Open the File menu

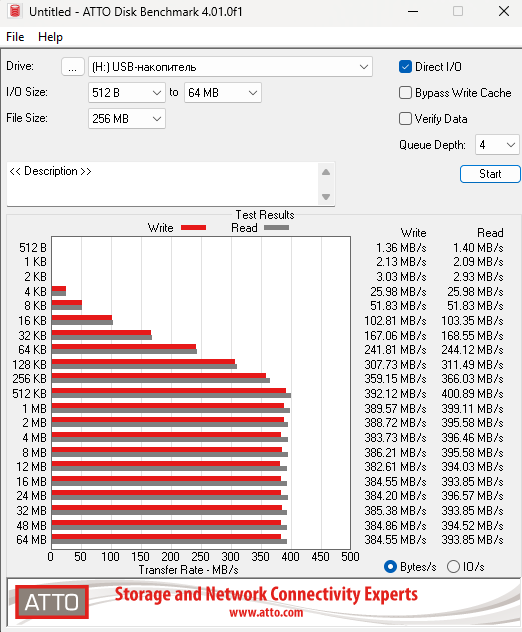[x=15, y=37]
